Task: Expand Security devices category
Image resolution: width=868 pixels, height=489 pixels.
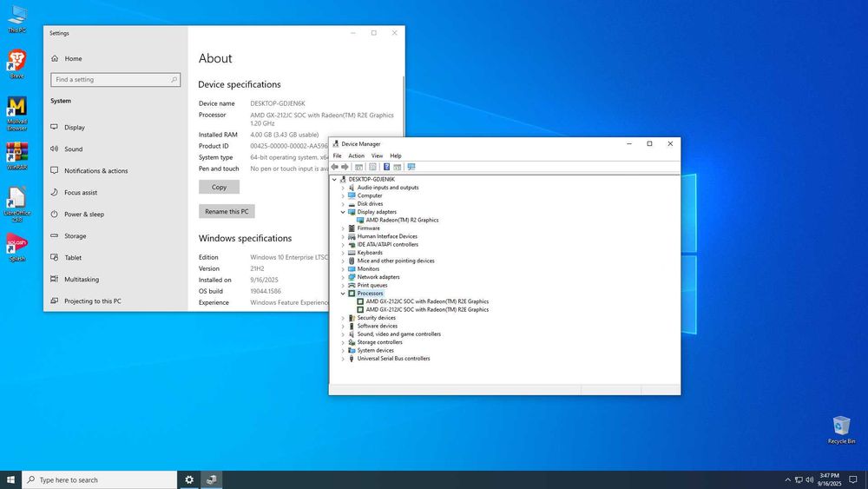Action: click(x=343, y=318)
